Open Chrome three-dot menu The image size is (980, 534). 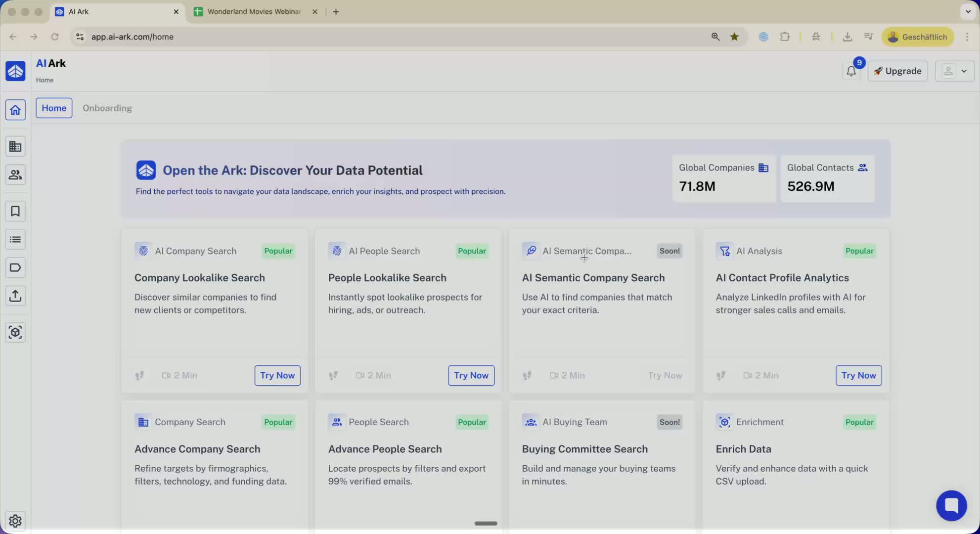tap(967, 37)
